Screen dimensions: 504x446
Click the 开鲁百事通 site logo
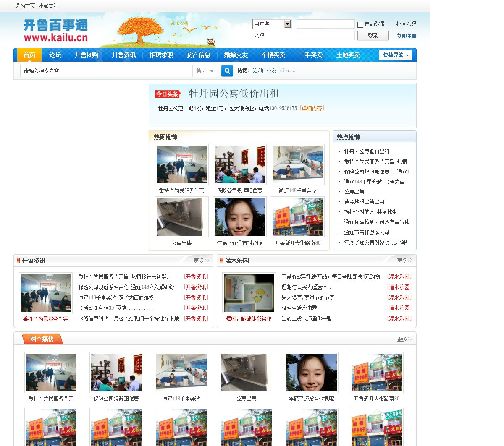pos(55,31)
